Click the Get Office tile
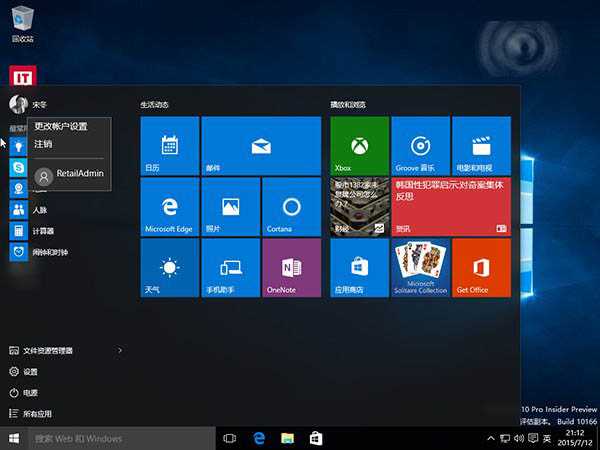The width and height of the screenshot is (600, 450). pos(480,268)
